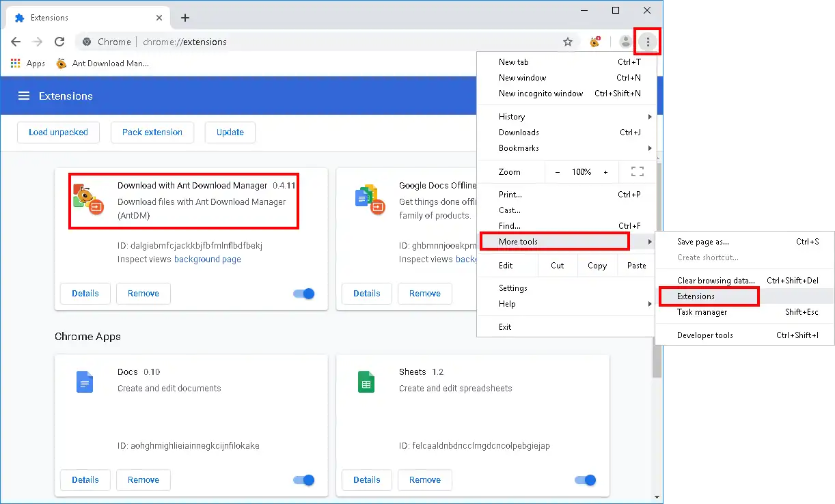Screen dimensions: 835x504
Task: Expand the Help submenu
Action: coord(566,304)
